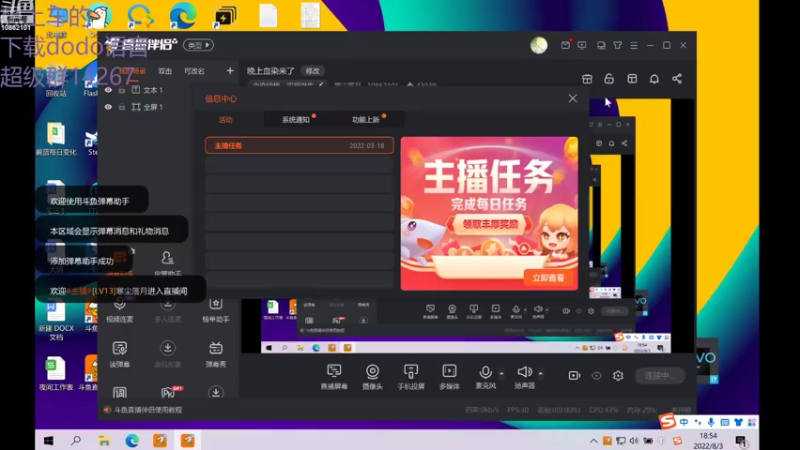Image resolution: width=800 pixels, height=450 pixels.
Task: Select the 全屏 1 layer
Action: pyautogui.click(x=153, y=107)
